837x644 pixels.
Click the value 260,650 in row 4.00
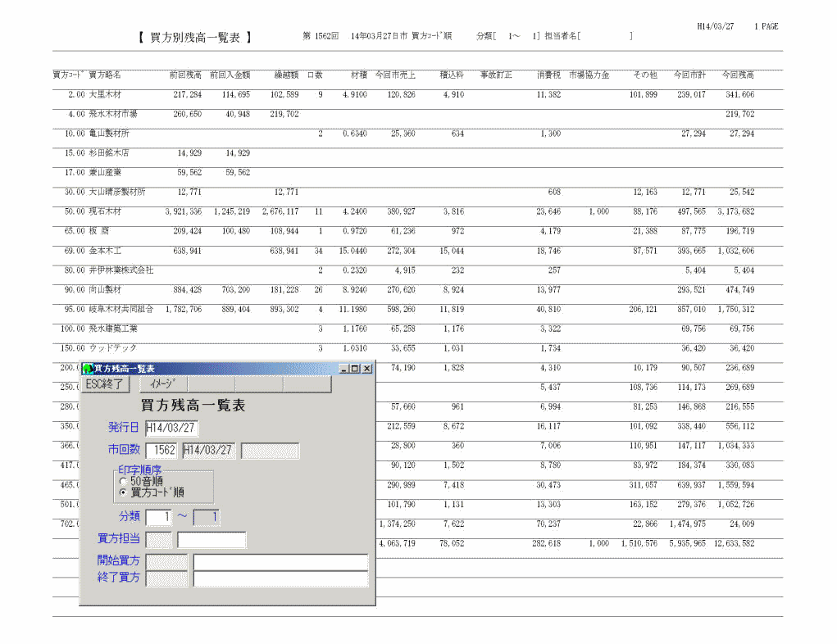188,114
